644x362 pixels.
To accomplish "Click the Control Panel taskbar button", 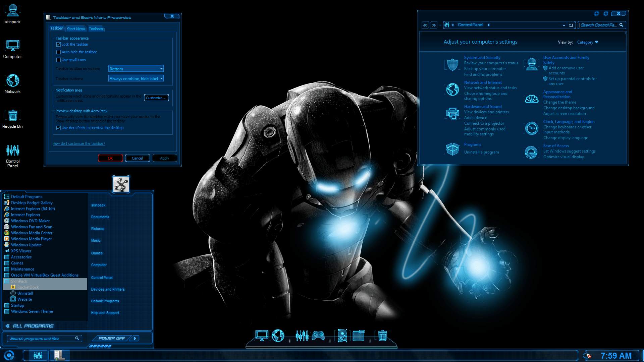I will 38,355.
